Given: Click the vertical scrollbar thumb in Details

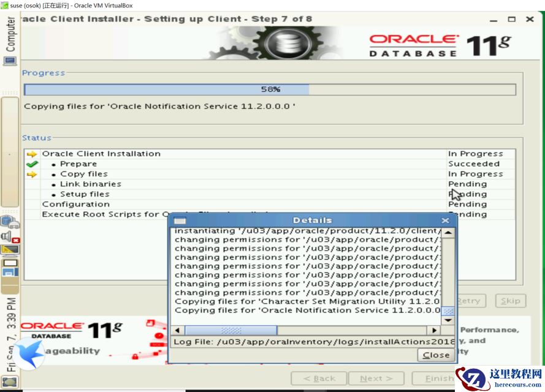Looking at the screenshot, I should click(448, 311).
